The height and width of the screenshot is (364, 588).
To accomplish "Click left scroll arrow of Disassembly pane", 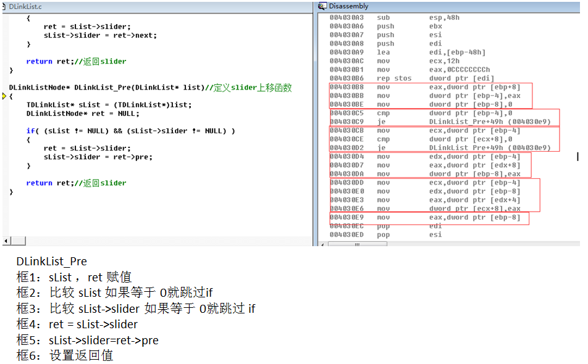I will (x=323, y=244).
